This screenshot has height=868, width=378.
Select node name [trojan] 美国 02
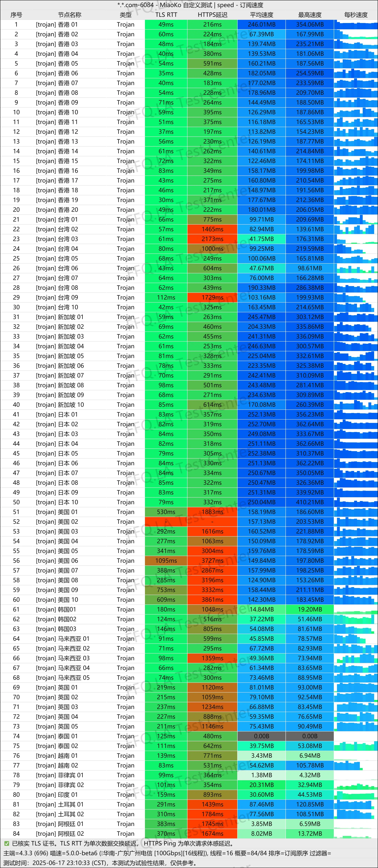(57, 522)
